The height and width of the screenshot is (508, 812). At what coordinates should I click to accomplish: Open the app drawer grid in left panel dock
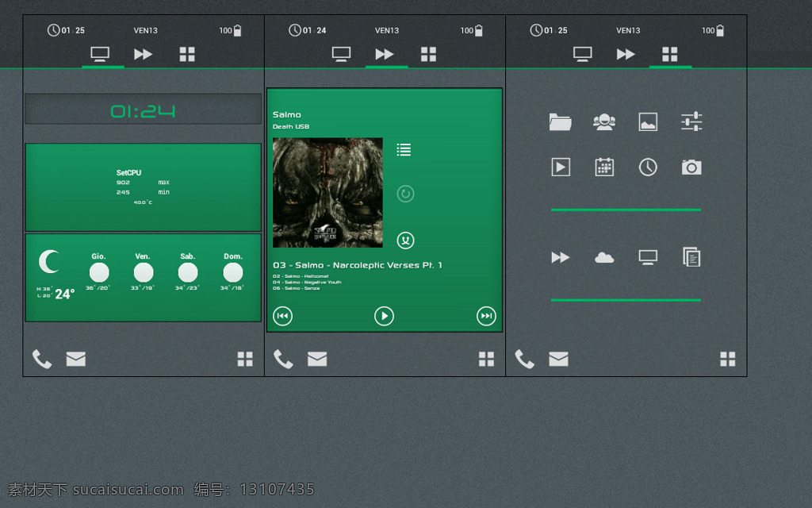(245, 359)
